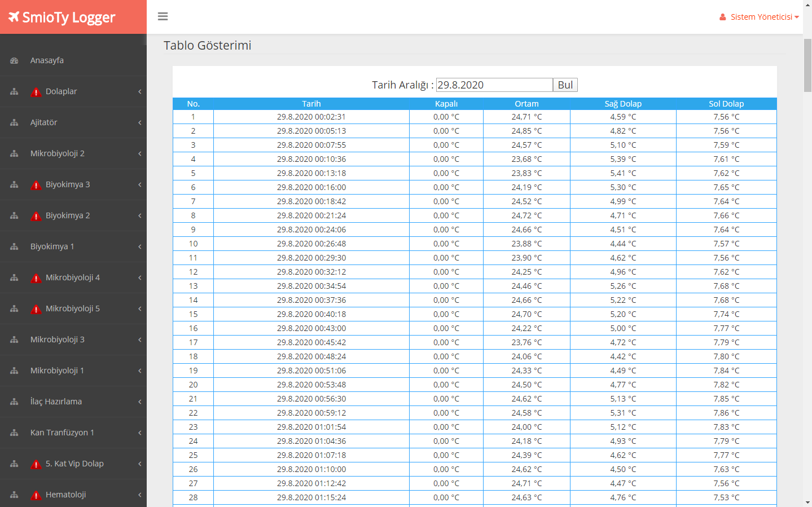Image resolution: width=812 pixels, height=507 pixels.
Task: Click the Sol Dolap column header
Action: tap(726, 104)
